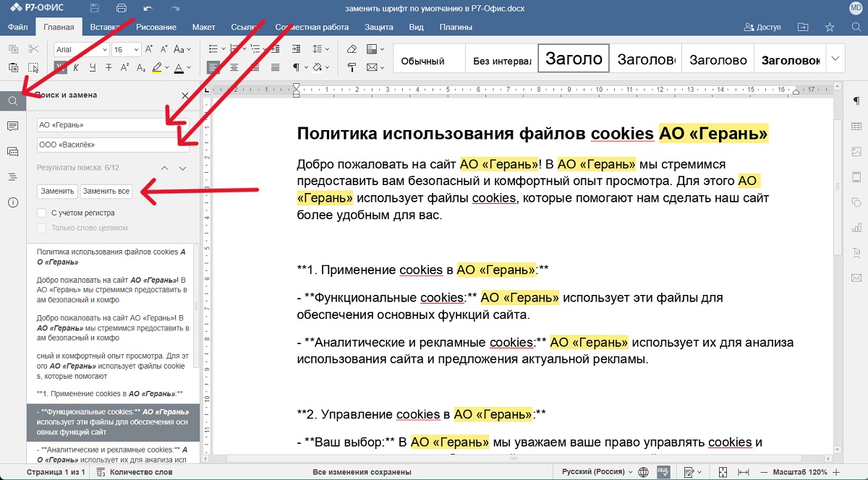Zoom in using the plus control
Viewport: 868px width, 480px height.
(836, 472)
